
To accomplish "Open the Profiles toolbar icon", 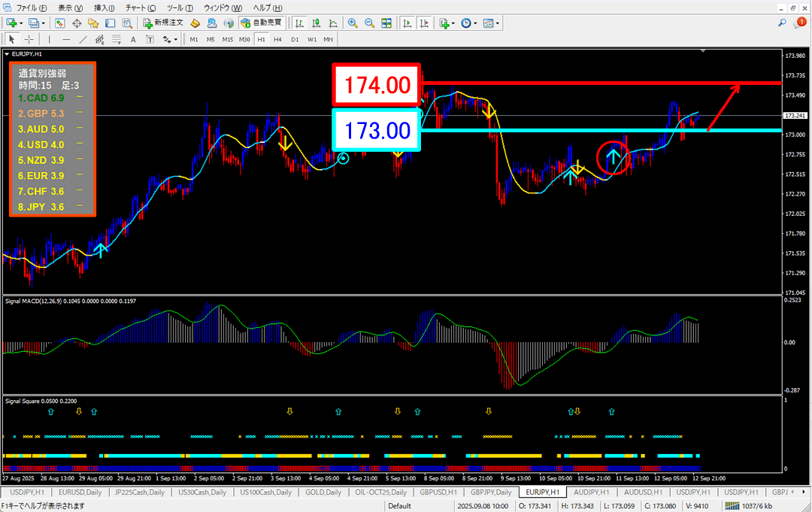I will point(34,23).
